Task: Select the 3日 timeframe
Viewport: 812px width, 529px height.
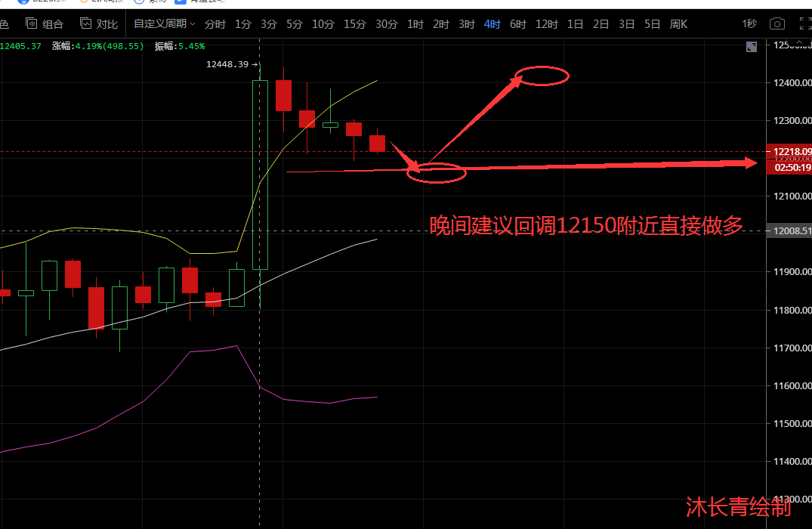Action: click(627, 24)
